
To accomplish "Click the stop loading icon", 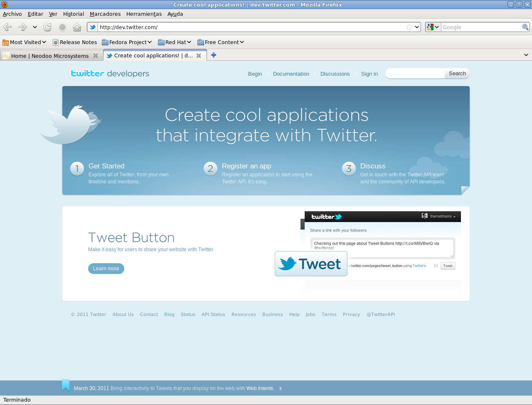I will [62, 27].
